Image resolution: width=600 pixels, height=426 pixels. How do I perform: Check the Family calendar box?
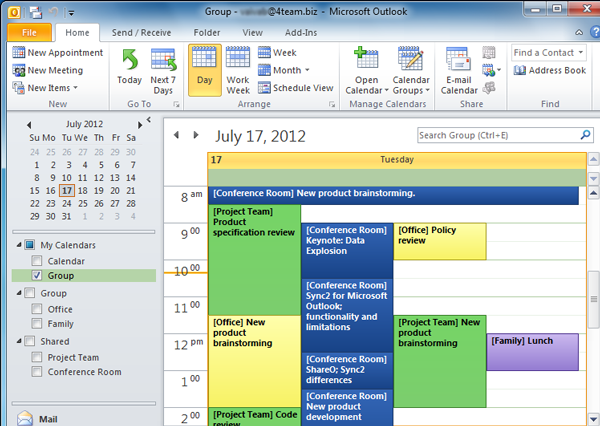click(x=37, y=325)
